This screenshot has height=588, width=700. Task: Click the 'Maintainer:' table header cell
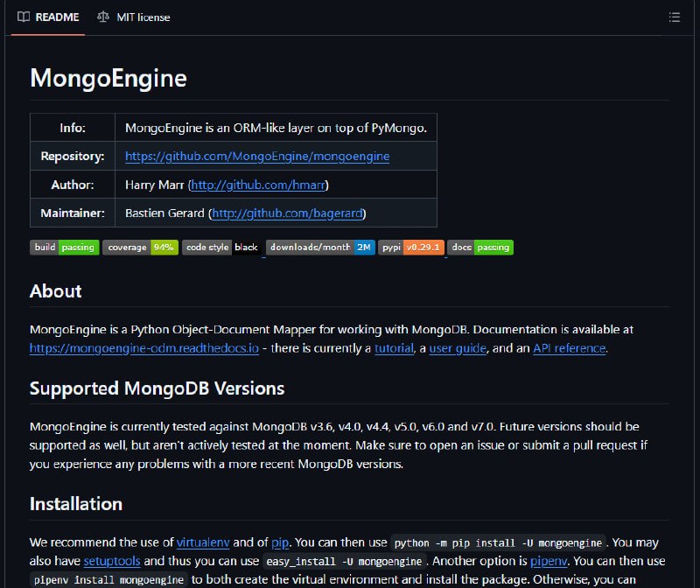[x=73, y=213]
